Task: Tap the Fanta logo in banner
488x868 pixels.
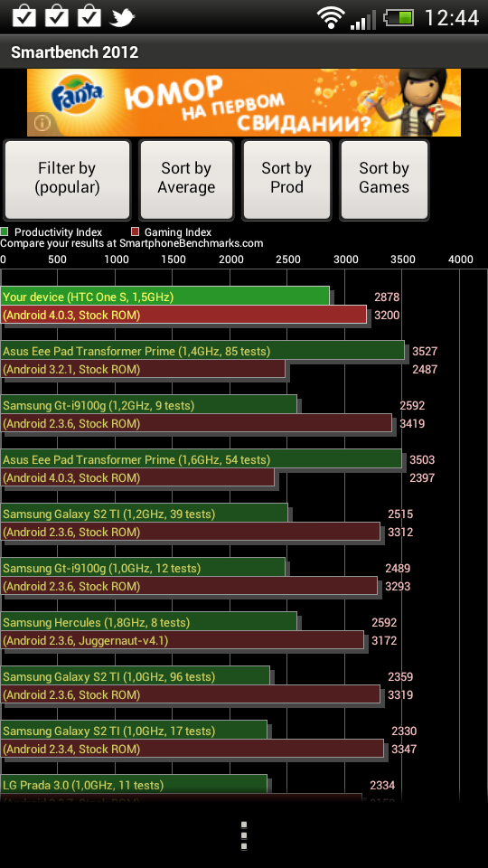Action: point(78,96)
